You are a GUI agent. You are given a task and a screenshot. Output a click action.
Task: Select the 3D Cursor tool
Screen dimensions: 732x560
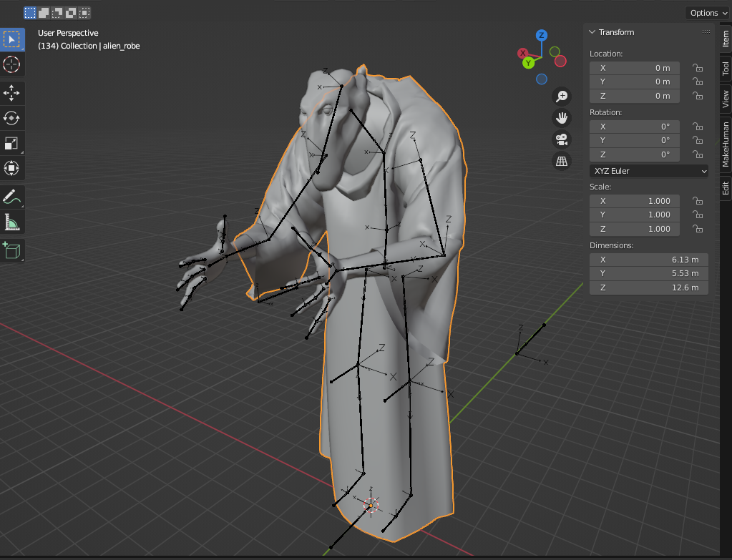(12, 64)
